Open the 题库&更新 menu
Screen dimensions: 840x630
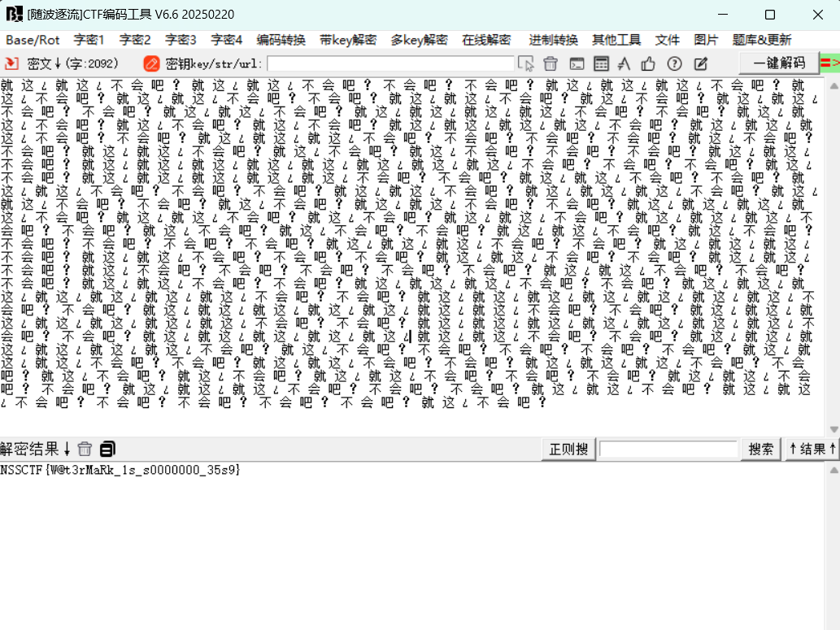tap(762, 40)
